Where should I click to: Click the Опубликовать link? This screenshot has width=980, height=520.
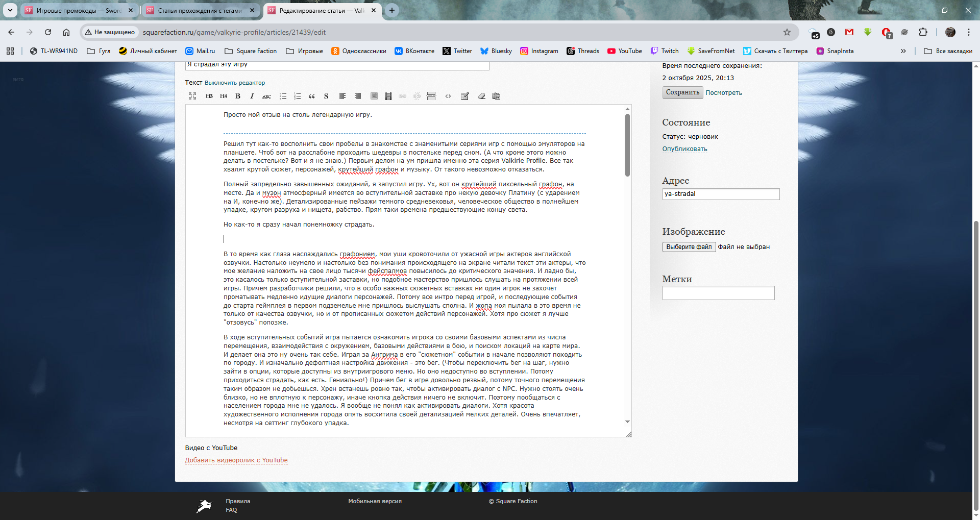point(684,149)
